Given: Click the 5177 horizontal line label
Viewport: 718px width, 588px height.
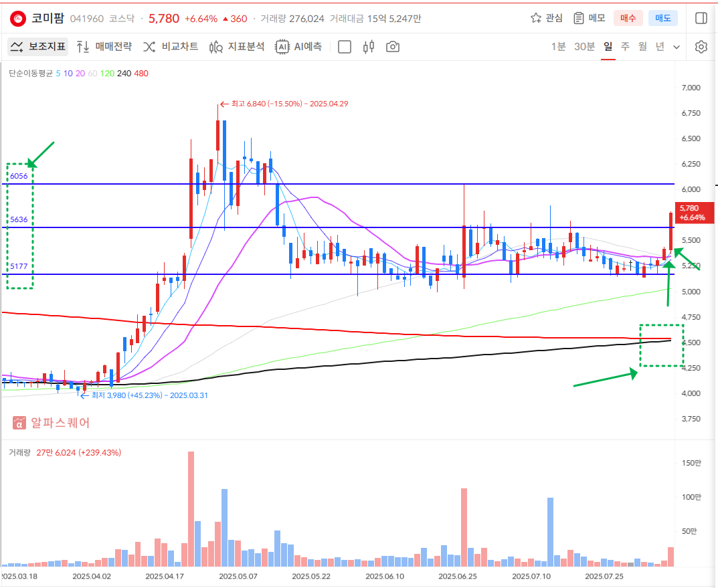Looking at the screenshot, I should point(19,266).
